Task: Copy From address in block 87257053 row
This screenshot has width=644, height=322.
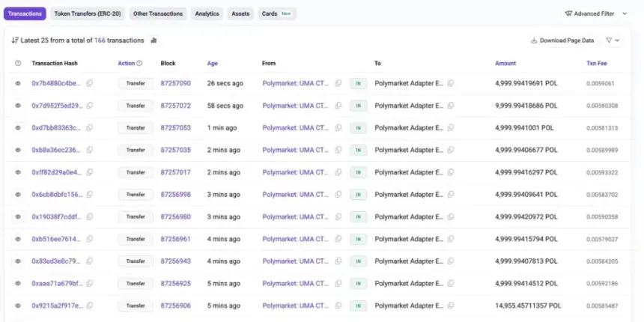Action: [338, 128]
